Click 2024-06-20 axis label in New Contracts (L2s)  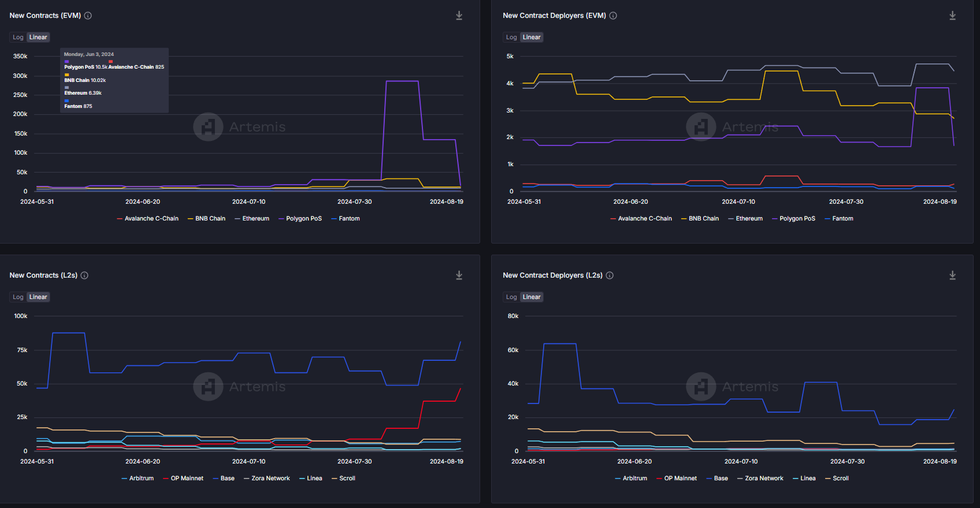143,462
